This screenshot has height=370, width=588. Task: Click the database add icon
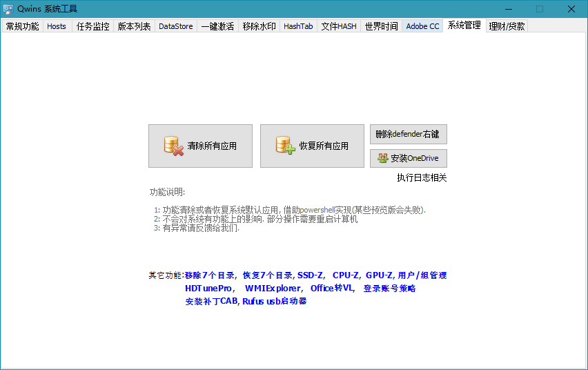click(x=286, y=145)
